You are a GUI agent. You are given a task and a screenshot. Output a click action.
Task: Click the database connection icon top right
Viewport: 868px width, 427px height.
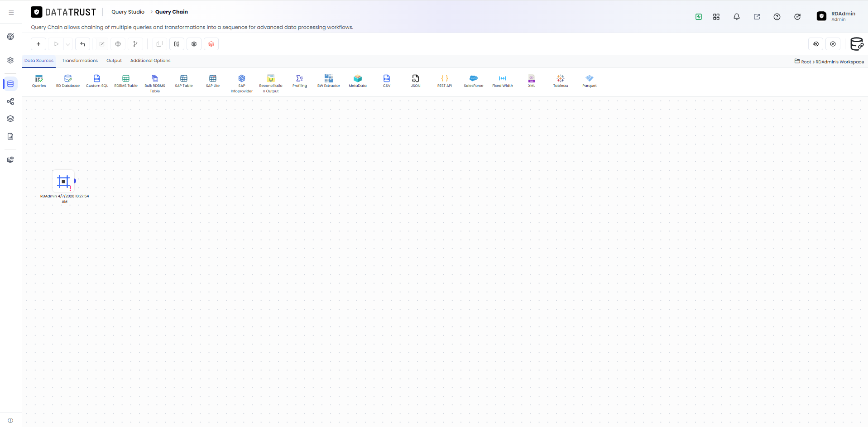[857, 44]
